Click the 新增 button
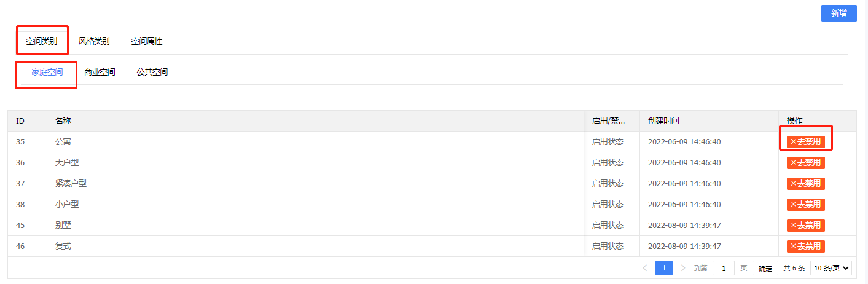Image resolution: width=868 pixels, height=284 pixels. click(x=839, y=13)
